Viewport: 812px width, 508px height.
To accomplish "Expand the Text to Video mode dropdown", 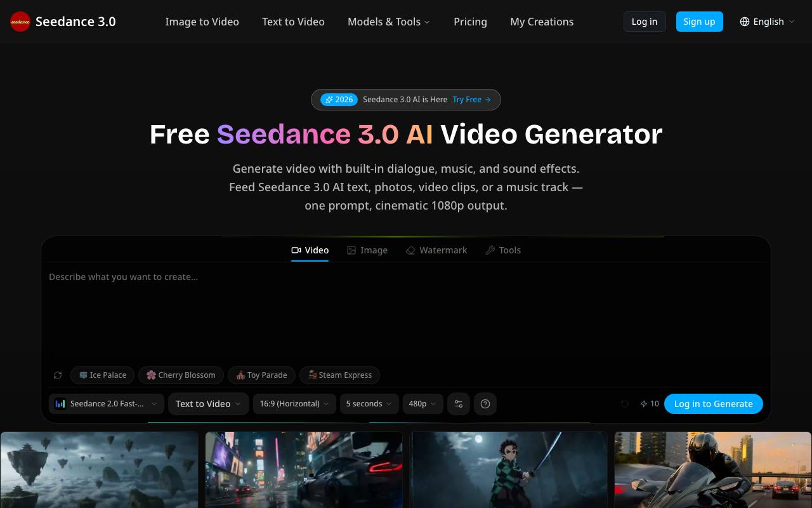I will tap(209, 404).
